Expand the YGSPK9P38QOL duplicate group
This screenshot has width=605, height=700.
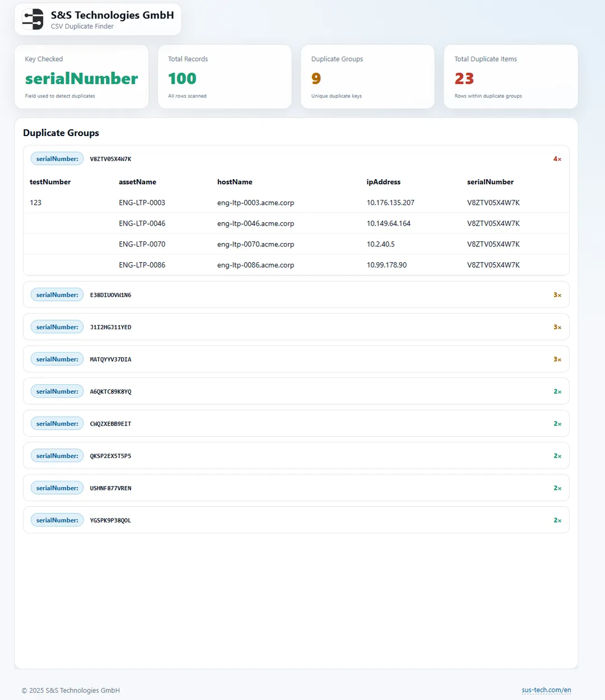coord(296,520)
